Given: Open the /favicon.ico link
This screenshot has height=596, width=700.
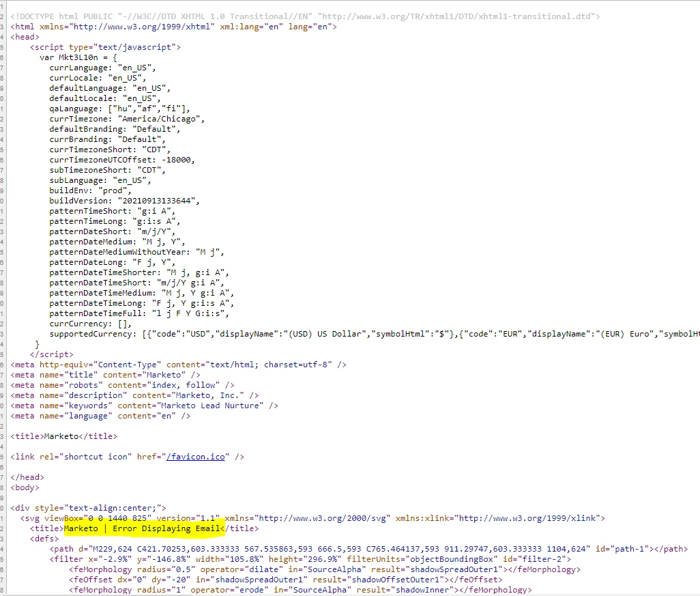Looking at the screenshot, I should coord(196,457).
